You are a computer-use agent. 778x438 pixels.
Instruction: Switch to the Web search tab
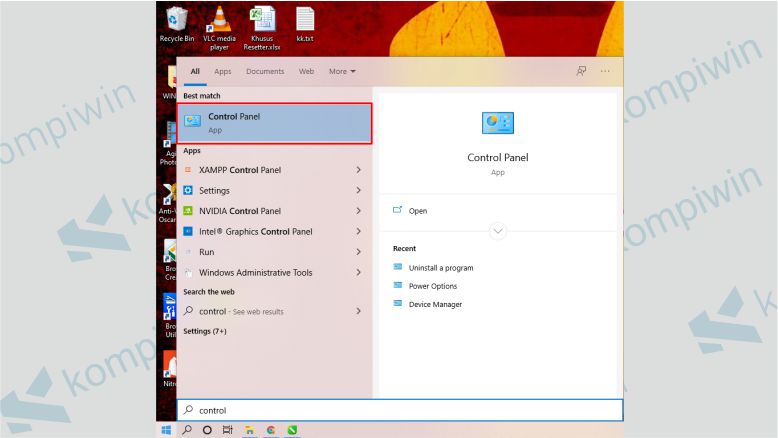306,71
